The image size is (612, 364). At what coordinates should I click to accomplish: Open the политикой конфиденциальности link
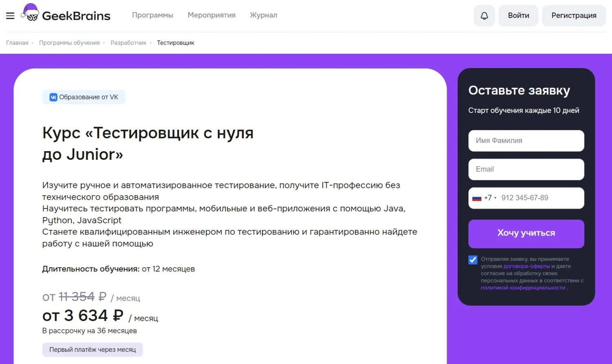523,288
